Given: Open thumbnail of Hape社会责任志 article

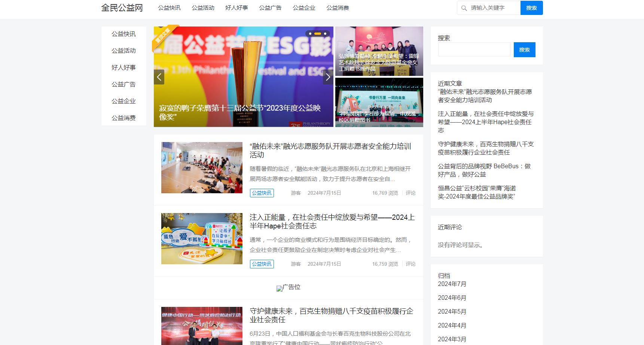Looking at the screenshot, I should (202, 238).
